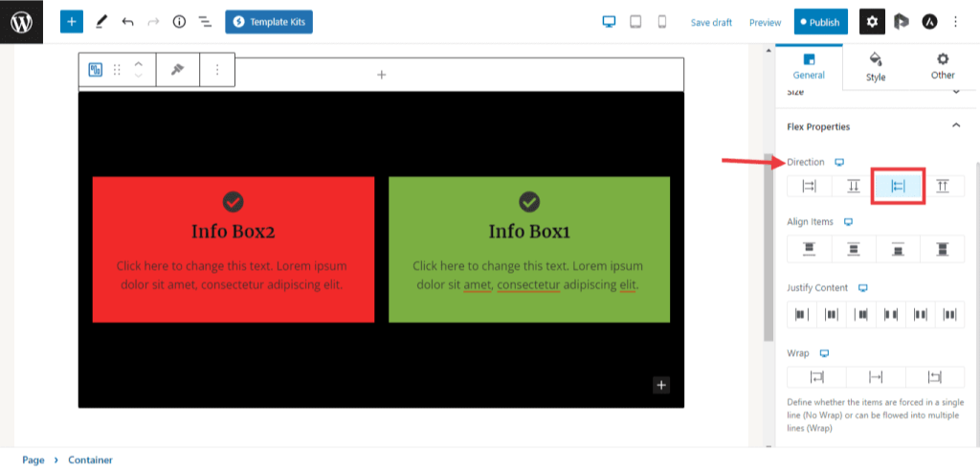980x472 pixels.
Task: Expand the Size section chevron
Action: pos(955,92)
